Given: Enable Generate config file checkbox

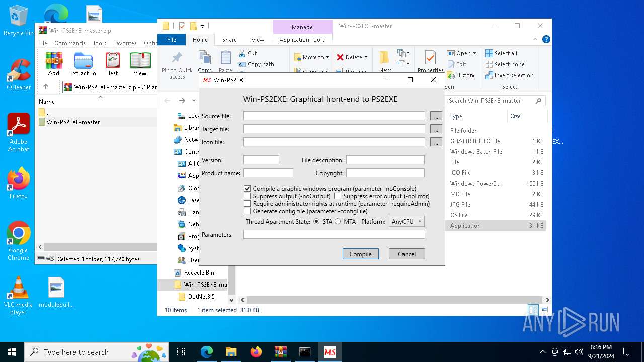Looking at the screenshot, I should tap(247, 211).
